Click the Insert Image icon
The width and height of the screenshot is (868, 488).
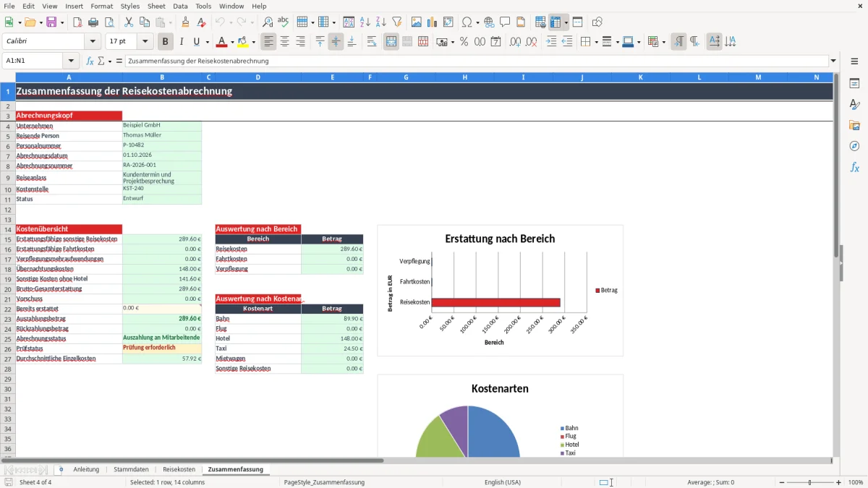417,22
